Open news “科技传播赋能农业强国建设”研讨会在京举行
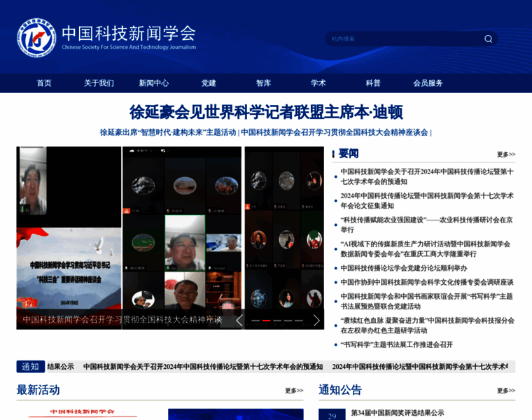This screenshot has height=420, width=532. point(427,225)
